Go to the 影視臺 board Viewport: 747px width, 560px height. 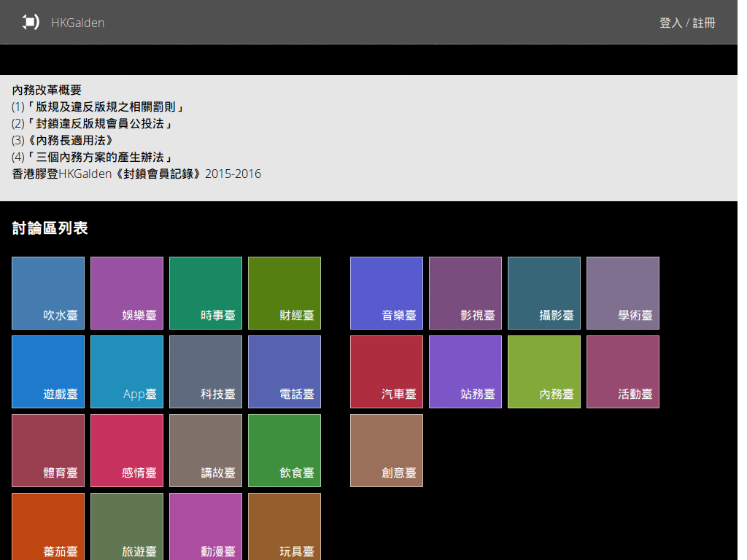[x=465, y=293]
